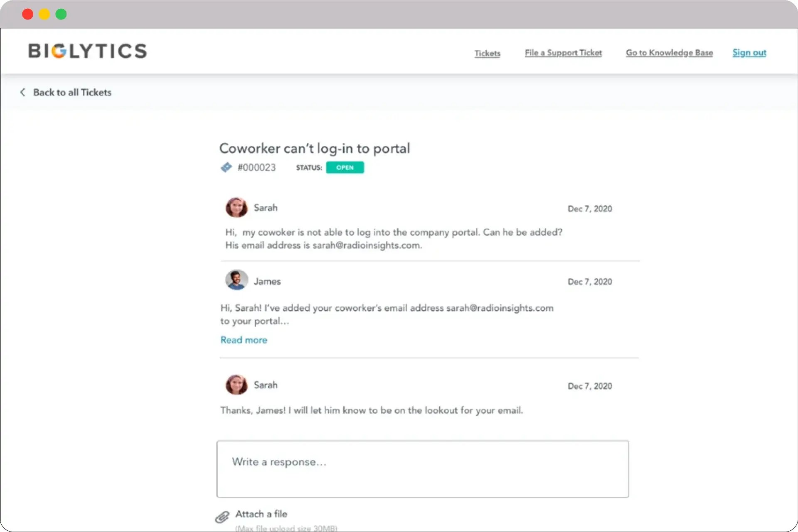Select the ticket title Coworker can't log-in
This screenshot has height=532, width=798.
[x=315, y=148]
